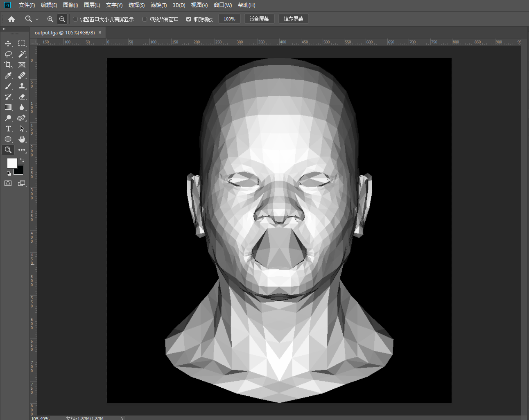
Task: Open the 滤镜(T) menu
Action: click(x=158, y=5)
